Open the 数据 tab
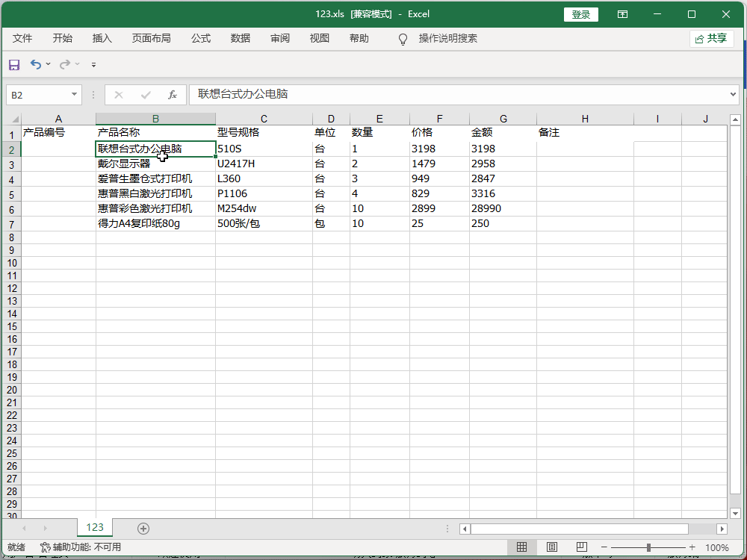Screen dimensions: 747x560 [x=240, y=39]
